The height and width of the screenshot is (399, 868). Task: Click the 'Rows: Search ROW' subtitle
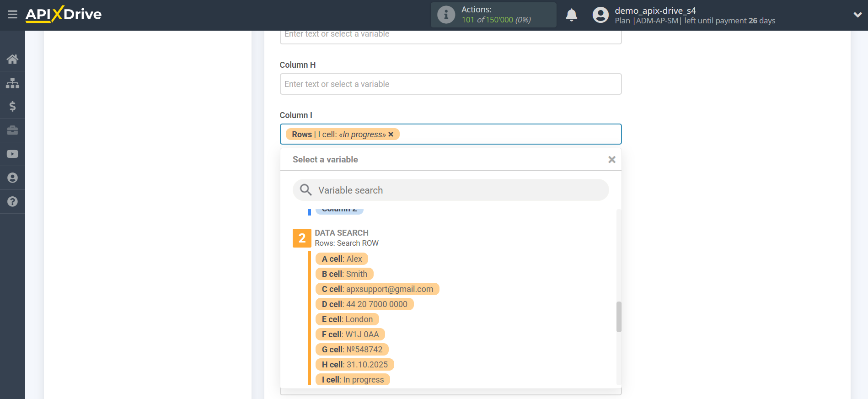[x=347, y=243]
